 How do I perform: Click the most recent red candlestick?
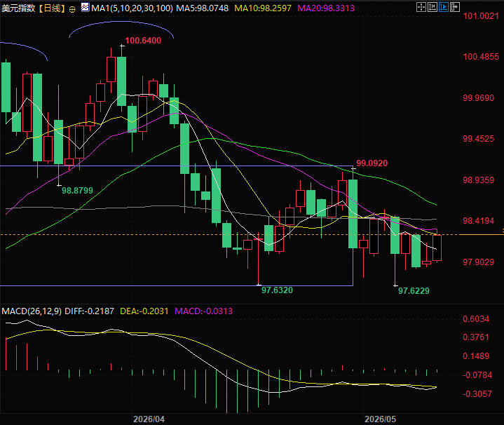[437, 248]
